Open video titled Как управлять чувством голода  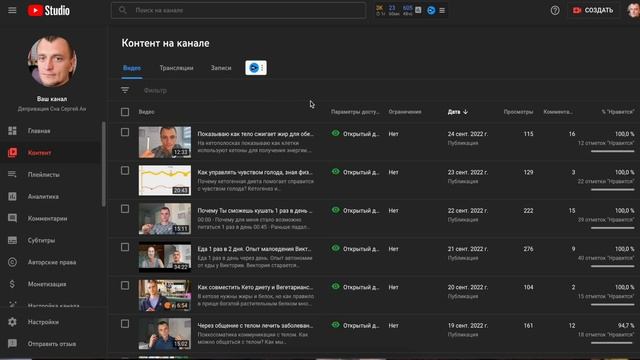[x=255, y=172]
